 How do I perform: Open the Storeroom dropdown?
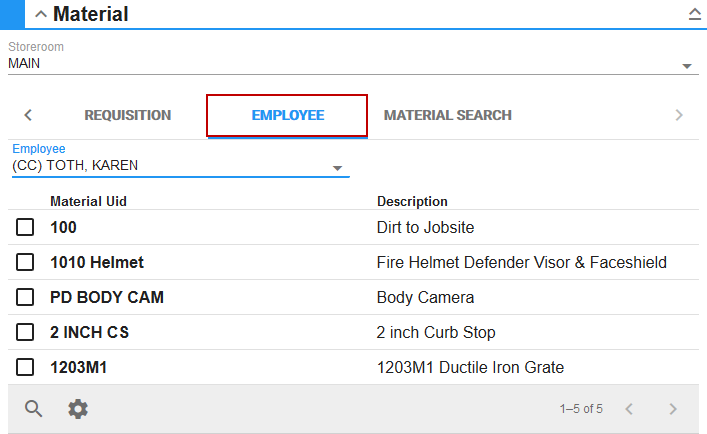(687, 66)
